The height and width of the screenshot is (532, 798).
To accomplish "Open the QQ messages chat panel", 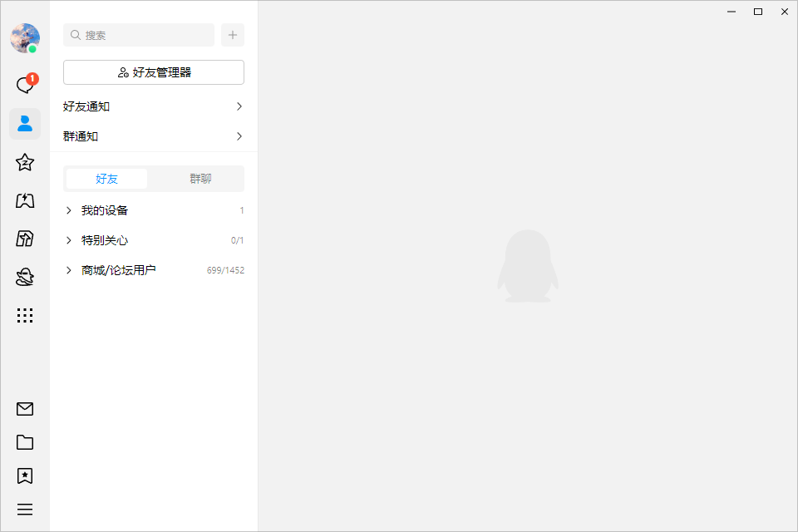I will (25, 83).
